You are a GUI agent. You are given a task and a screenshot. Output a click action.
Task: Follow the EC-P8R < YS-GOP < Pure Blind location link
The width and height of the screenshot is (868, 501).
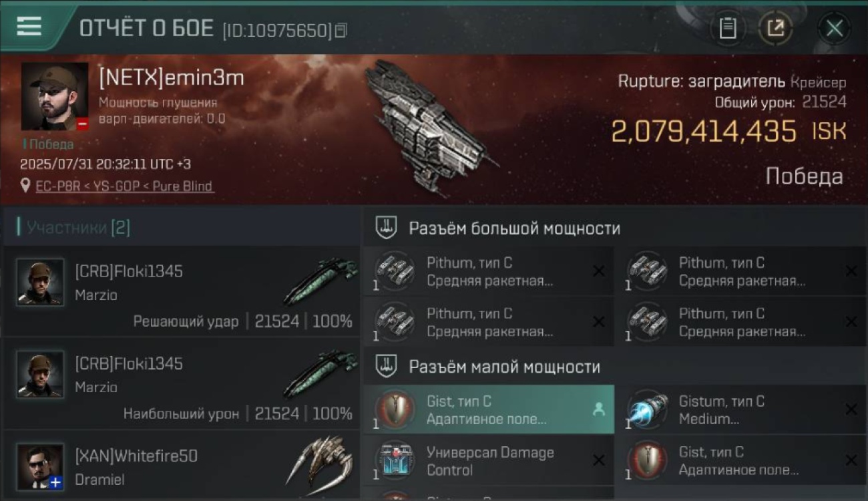pos(124,186)
